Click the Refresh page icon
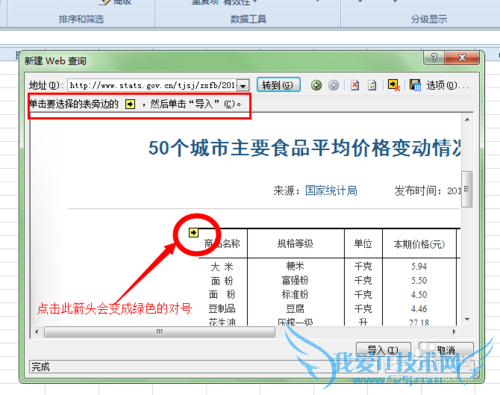500x395 pixels. click(372, 85)
